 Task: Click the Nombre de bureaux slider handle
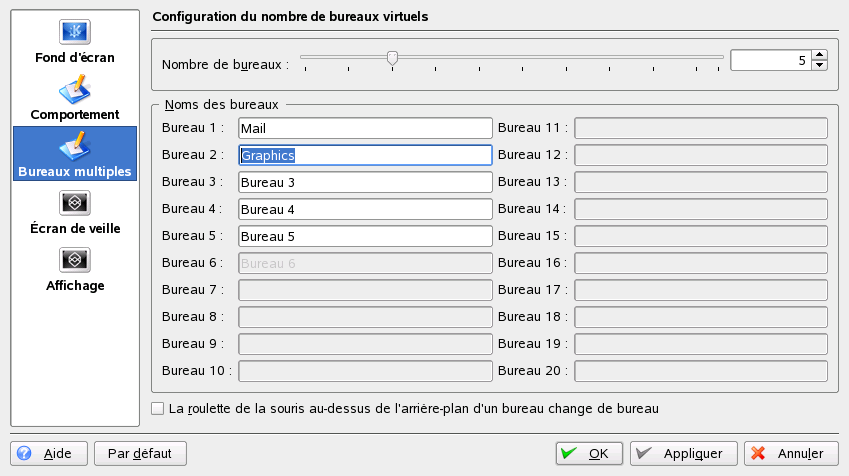pos(393,59)
